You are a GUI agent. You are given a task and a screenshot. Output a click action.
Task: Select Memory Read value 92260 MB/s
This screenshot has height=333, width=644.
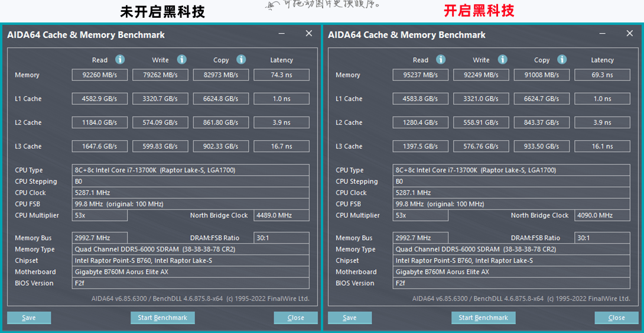coord(100,75)
